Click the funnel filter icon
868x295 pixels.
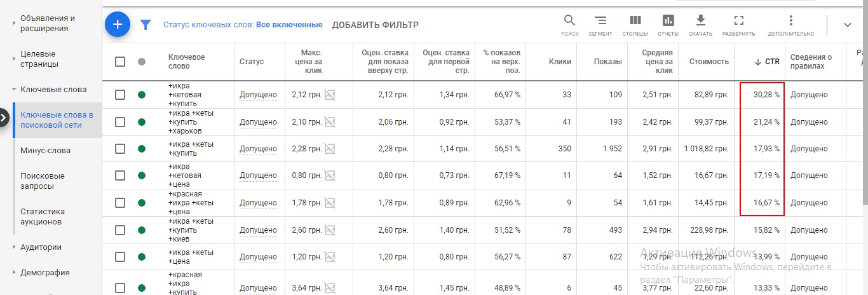tap(146, 25)
